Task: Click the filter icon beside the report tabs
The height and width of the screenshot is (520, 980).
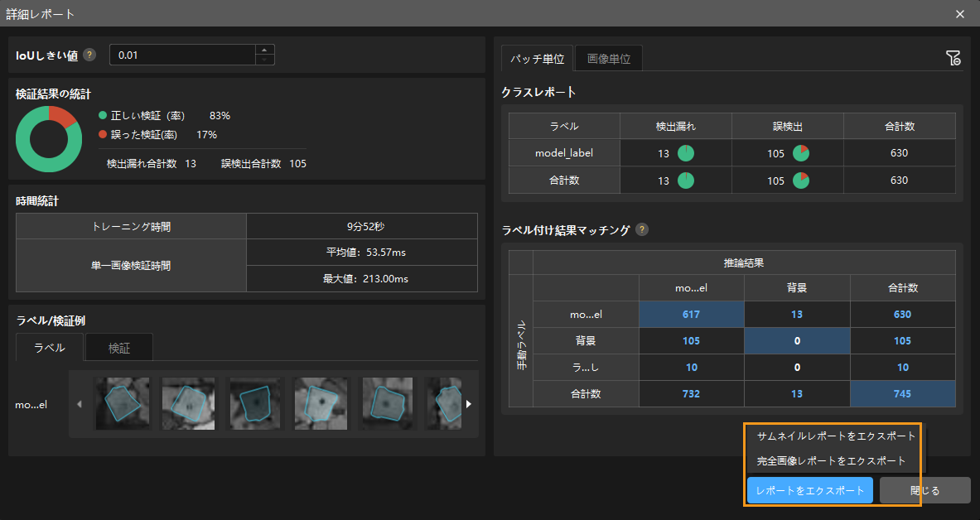Action: coord(953,58)
